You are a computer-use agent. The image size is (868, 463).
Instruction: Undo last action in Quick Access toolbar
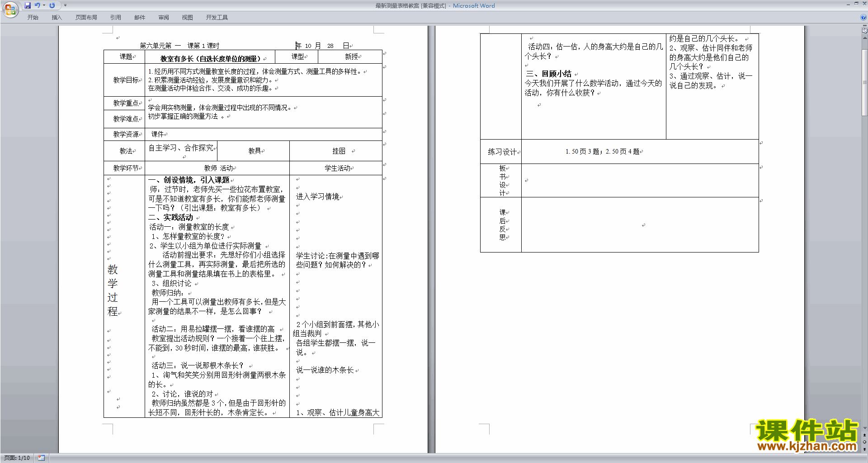point(38,5)
